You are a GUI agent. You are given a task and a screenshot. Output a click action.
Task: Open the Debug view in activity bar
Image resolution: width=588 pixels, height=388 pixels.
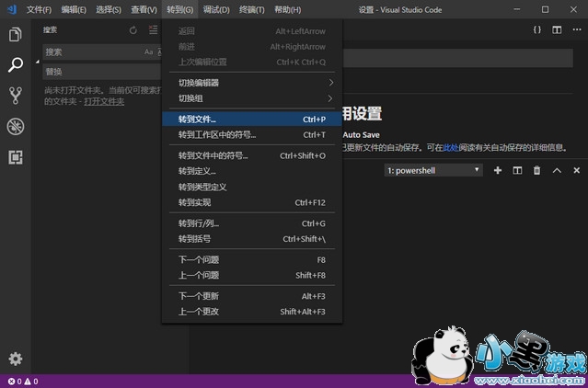pos(15,126)
